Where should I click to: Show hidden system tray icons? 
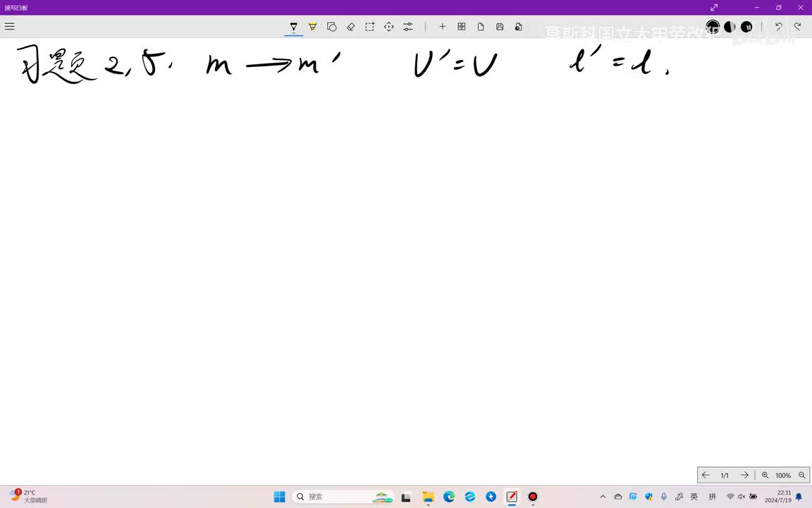coord(603,497)
